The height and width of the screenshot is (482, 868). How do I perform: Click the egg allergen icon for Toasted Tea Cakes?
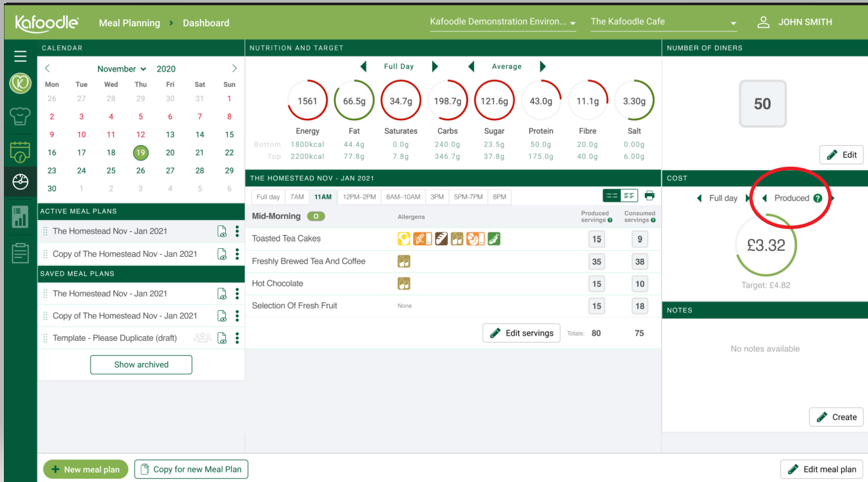pyautogui.click(x=404, y=239)
